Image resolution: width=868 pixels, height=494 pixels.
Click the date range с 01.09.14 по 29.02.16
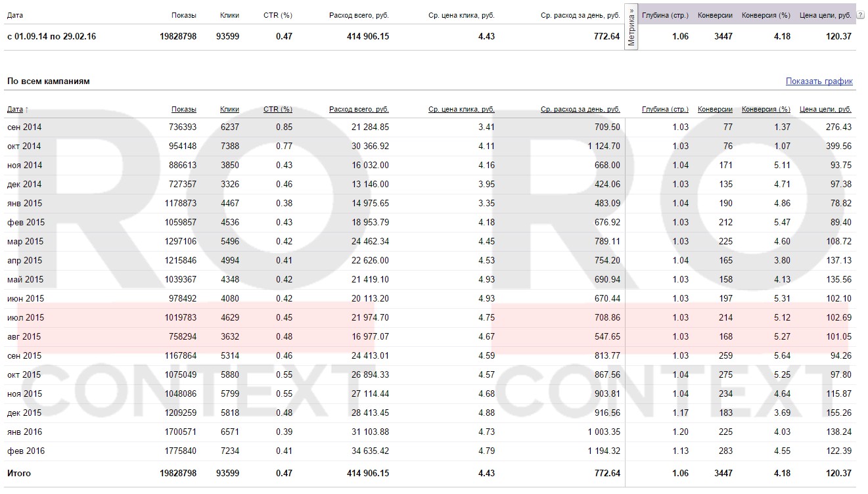pos(51,37)
